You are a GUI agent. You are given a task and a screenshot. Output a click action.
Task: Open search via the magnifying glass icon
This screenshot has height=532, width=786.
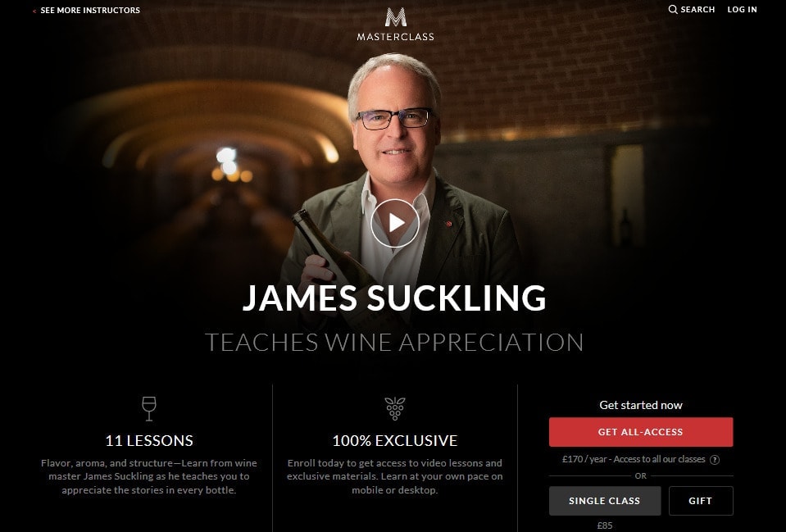673,10
